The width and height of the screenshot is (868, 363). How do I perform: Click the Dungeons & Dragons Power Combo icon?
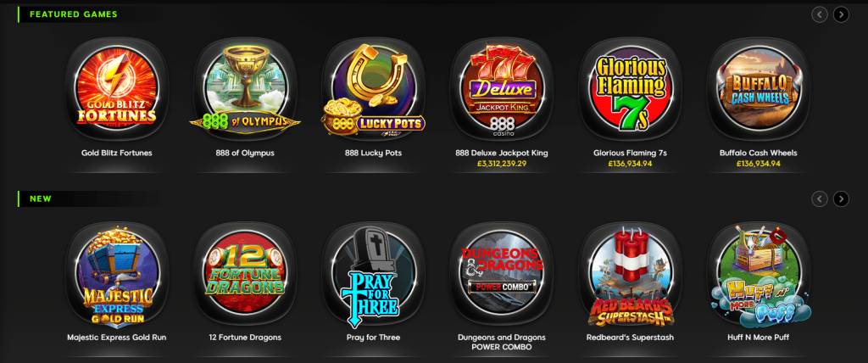tap(502, 274)
